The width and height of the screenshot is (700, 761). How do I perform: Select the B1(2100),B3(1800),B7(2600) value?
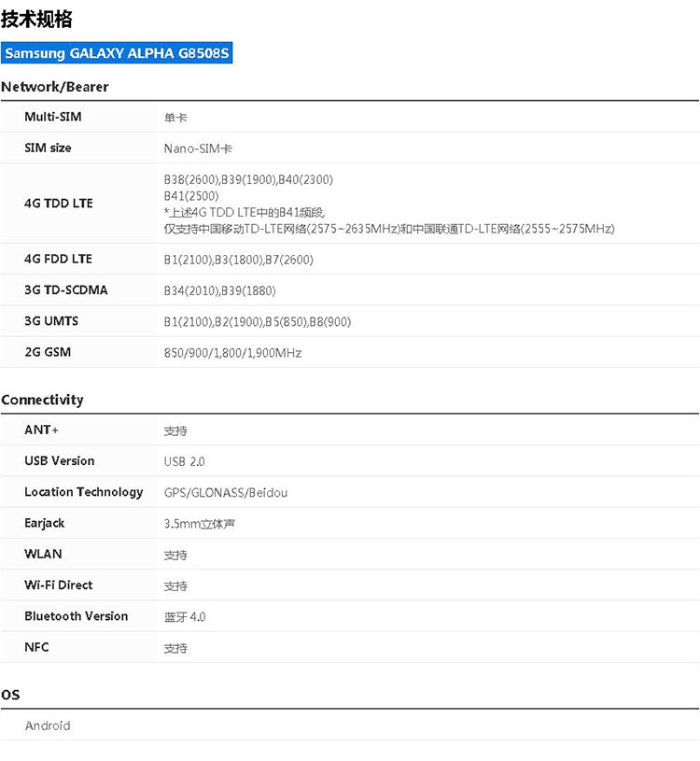[239, 260]
